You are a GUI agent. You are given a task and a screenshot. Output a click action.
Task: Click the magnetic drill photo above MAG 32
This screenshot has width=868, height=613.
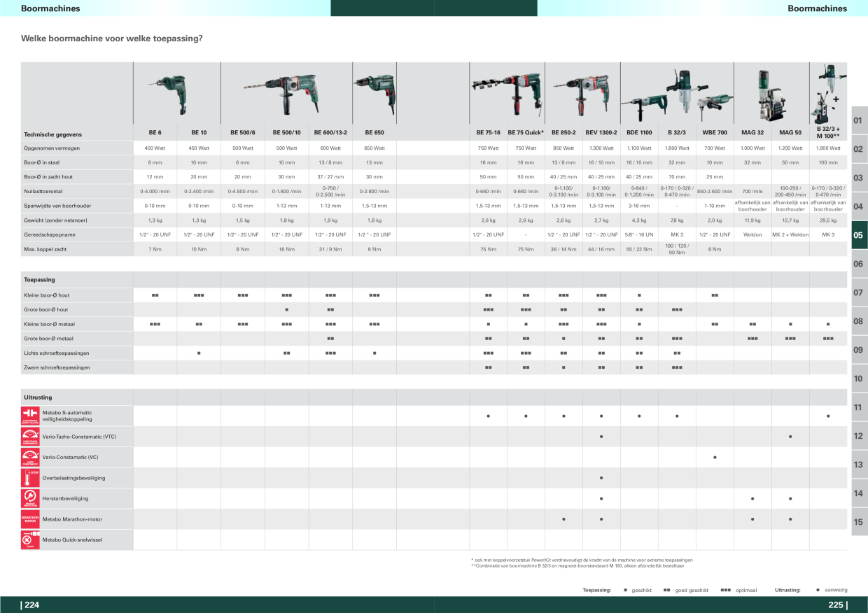[770, 95]
